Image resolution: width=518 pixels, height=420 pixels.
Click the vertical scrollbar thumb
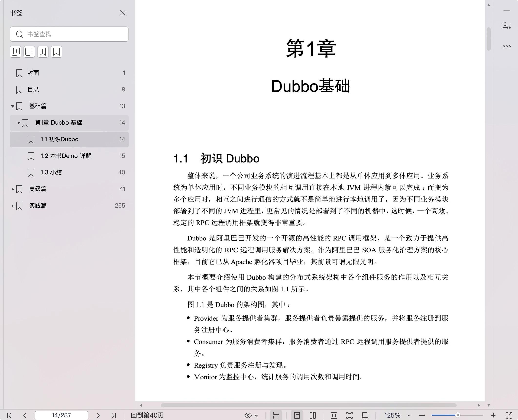pyautogui.click(x=489, y=39)
